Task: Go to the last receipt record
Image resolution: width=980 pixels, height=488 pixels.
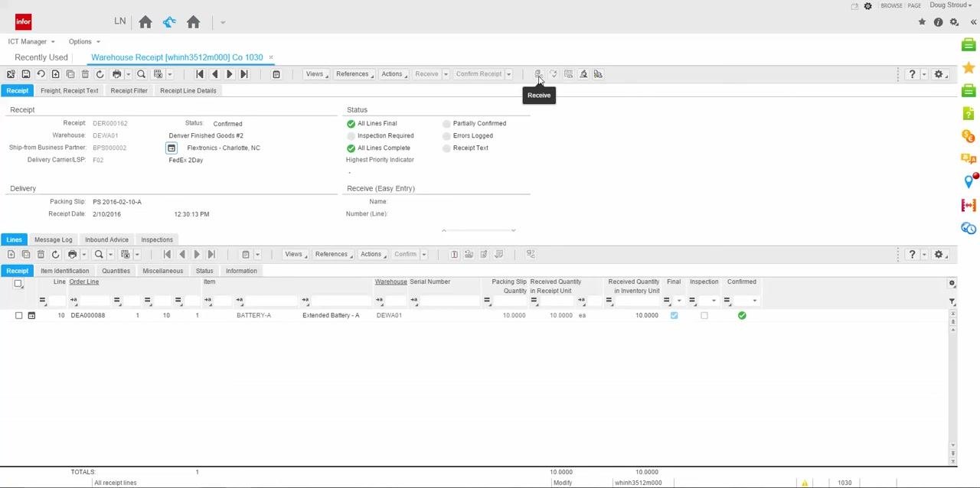Action: [x=244, y=74]
